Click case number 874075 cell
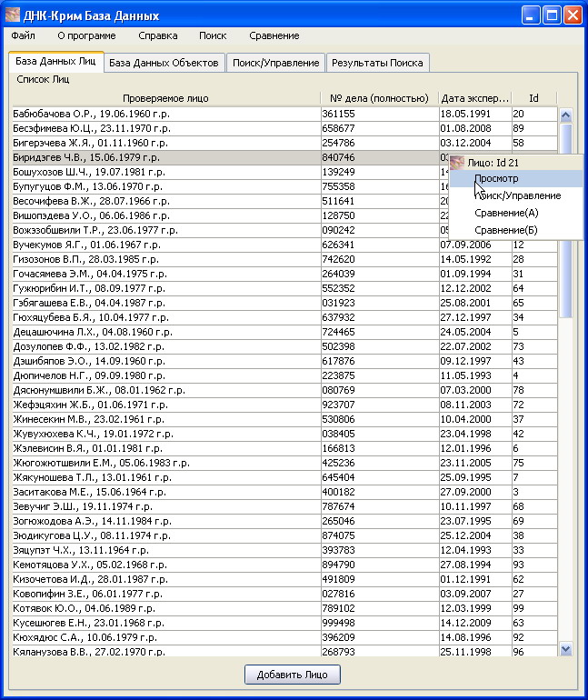588x700 pixels. 380,535
